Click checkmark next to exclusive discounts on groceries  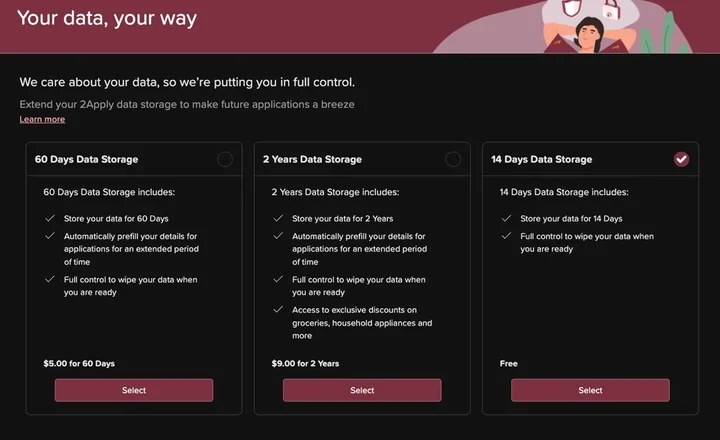(278, 310)
